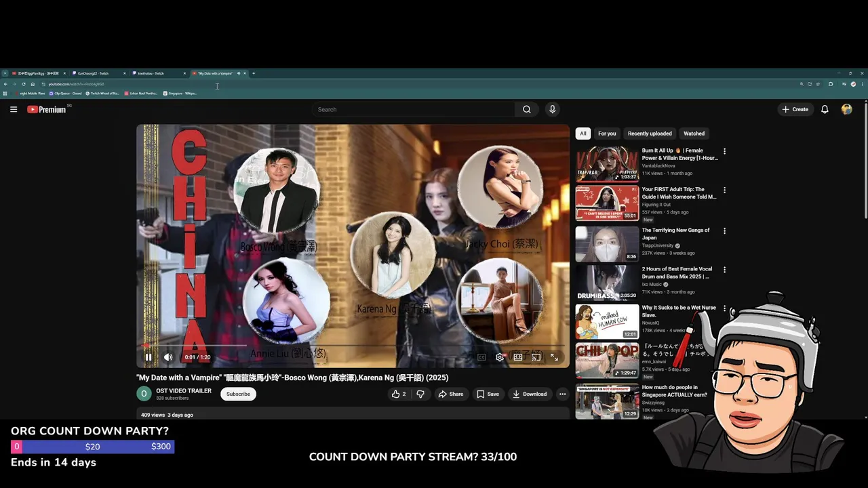Go to YouTube Premium home logo

[x=47, y=109]
